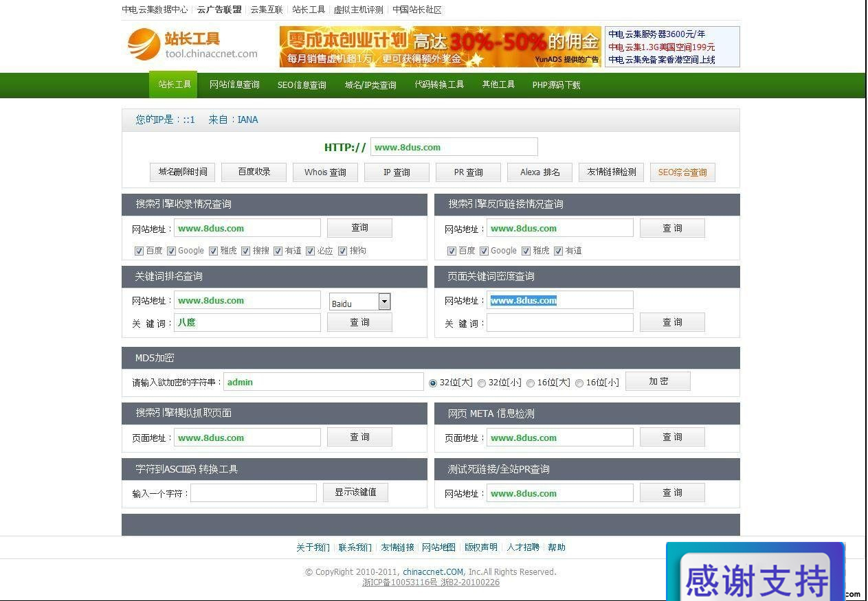Toggle Google checkbox in 搜索引擎收录情况查询
The image size is (868, 601).
[x=171, y=251]
